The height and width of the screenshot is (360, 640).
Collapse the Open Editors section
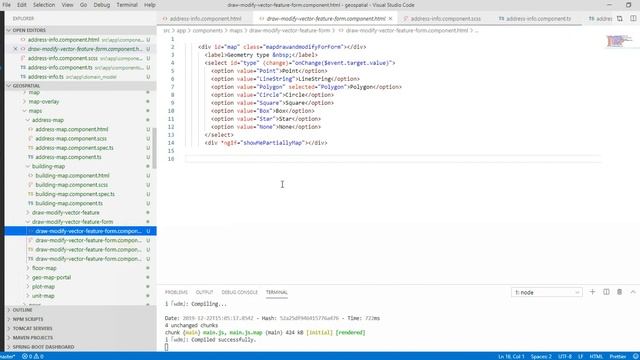(x=80, y=30)
